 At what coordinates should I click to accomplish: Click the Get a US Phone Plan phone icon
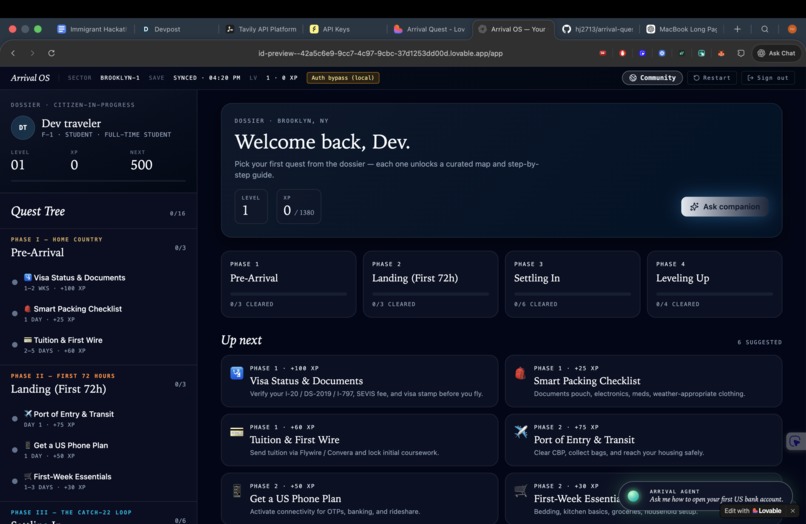click(236, 491)
